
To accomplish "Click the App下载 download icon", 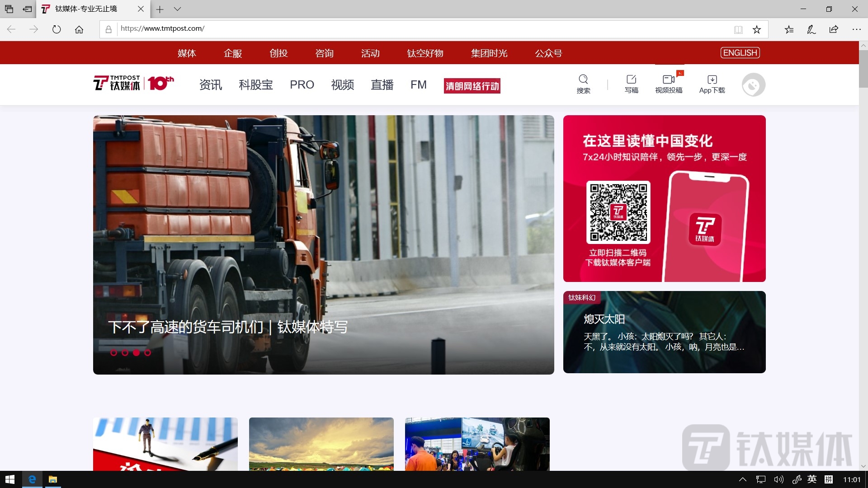I will 712,80.
